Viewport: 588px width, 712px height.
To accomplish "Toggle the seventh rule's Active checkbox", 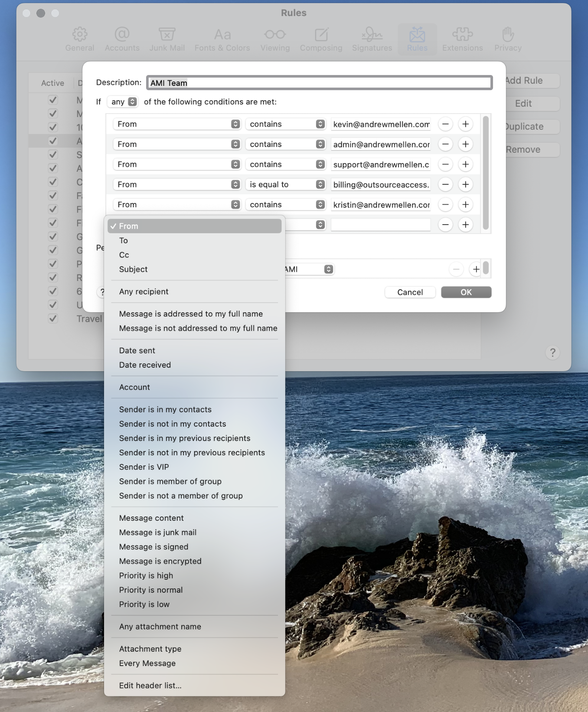I will [53, 182].
